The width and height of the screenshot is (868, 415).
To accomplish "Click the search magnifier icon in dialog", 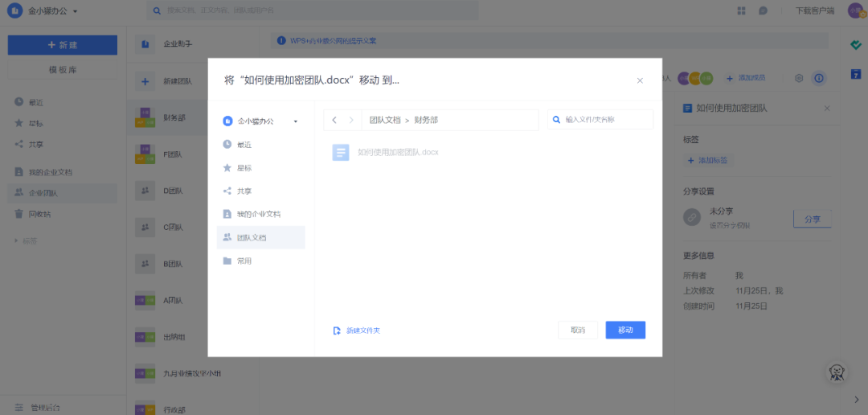I will 556,119.
